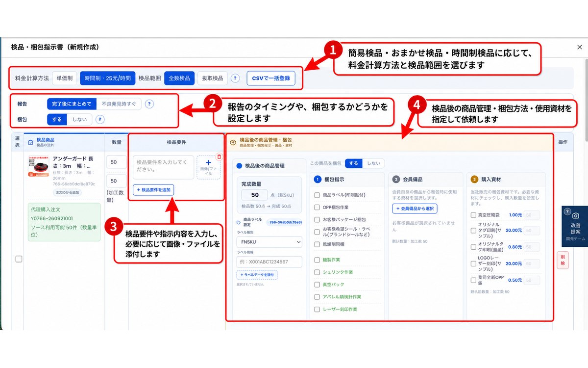Click ＋検品要件を追加 button
This screenshot has height=368, width=588.
[153, 190]
